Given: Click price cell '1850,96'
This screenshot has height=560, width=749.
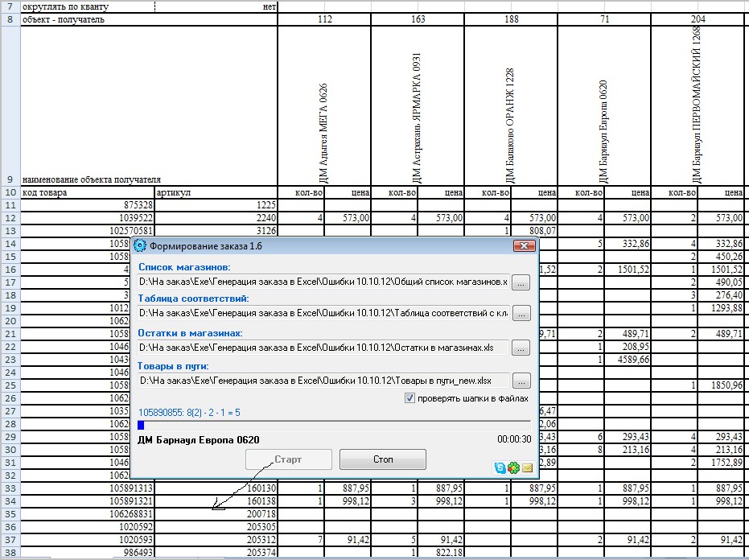Looking at the screenshot, I should coord(721,385).
